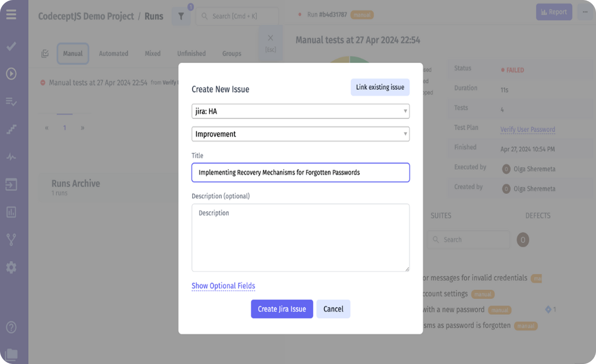Viewport: 596px width, 364px height.
Task: Toggle the multi-select checkbox icon near Manual tab
Action: coord(45,54)
